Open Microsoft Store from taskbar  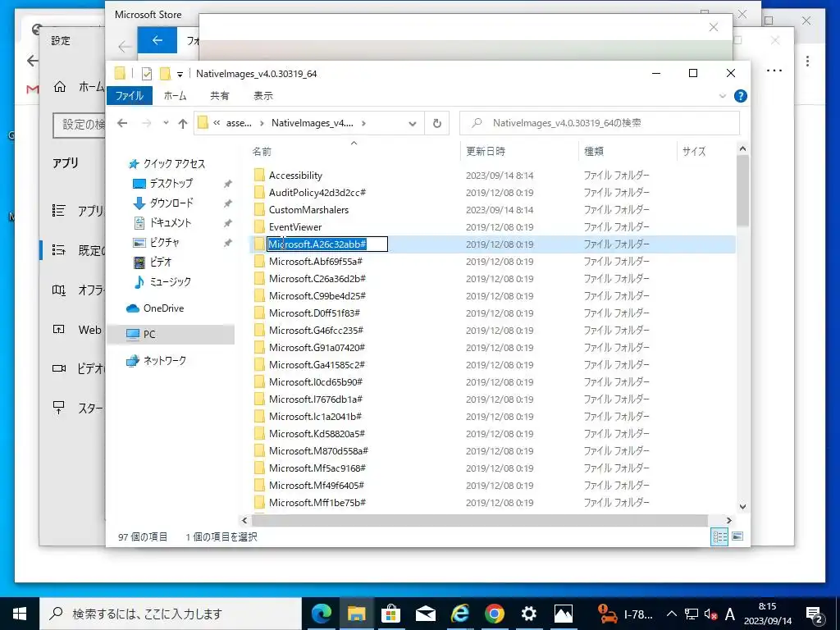click(x=390, y=614)
